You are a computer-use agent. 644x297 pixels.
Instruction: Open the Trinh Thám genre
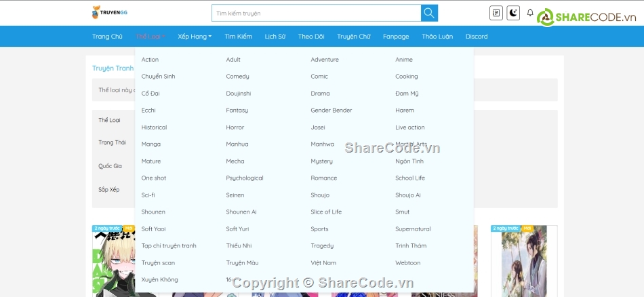pyautogui.click(x=411, y=246)
